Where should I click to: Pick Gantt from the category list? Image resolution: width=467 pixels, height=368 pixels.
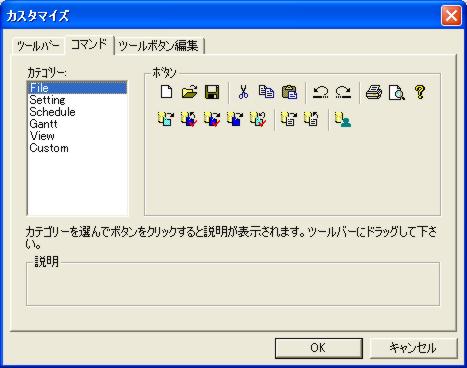(x=77, y=124)
